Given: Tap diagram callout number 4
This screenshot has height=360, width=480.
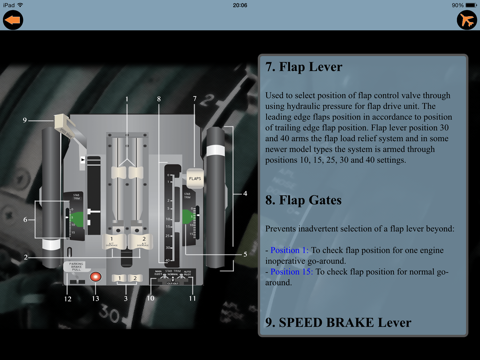Looking at the screenshot, I should pyautogui.click(x=245, y=193).
